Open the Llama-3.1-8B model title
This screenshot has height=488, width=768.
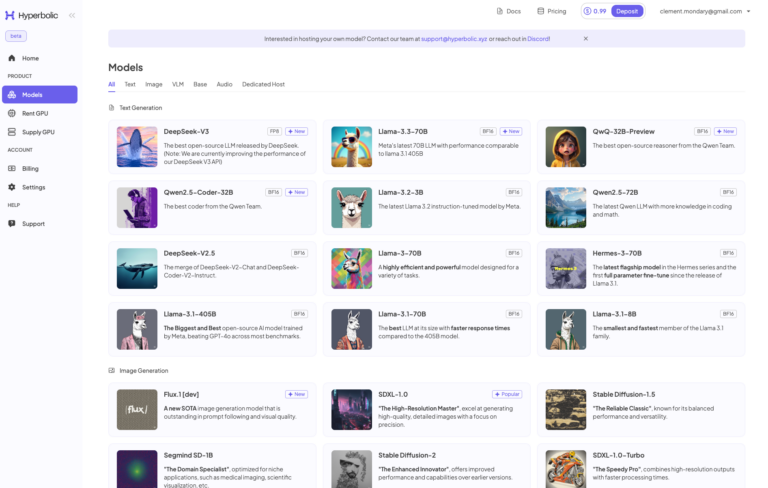tap(614, 314)
